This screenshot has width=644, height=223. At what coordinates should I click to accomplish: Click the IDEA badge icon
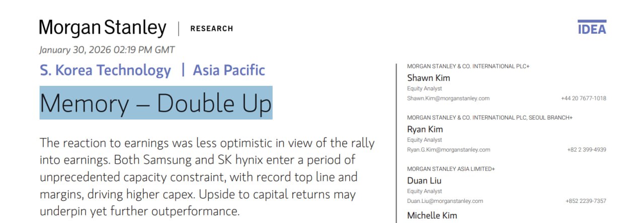592,28
